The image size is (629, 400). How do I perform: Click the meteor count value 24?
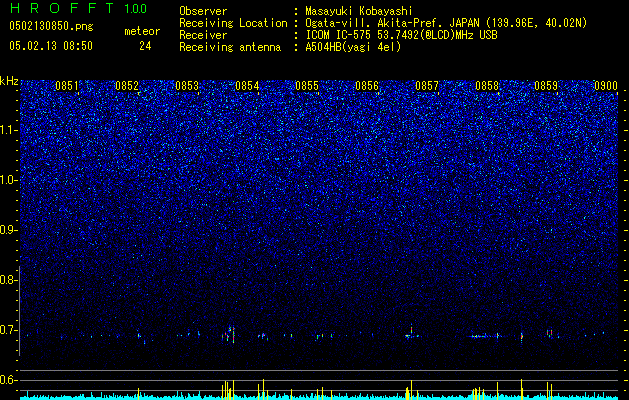[145, 46]
